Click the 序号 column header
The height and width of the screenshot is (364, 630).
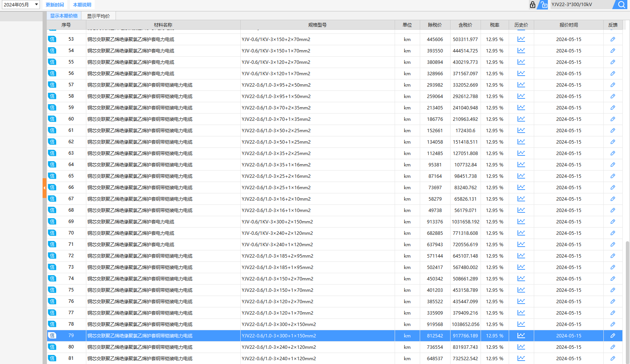point(66,25)
